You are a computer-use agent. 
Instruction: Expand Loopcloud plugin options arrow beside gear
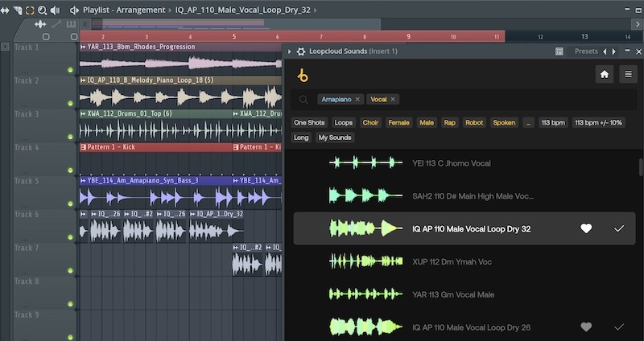pyautogui.click(x=290, y=51)
